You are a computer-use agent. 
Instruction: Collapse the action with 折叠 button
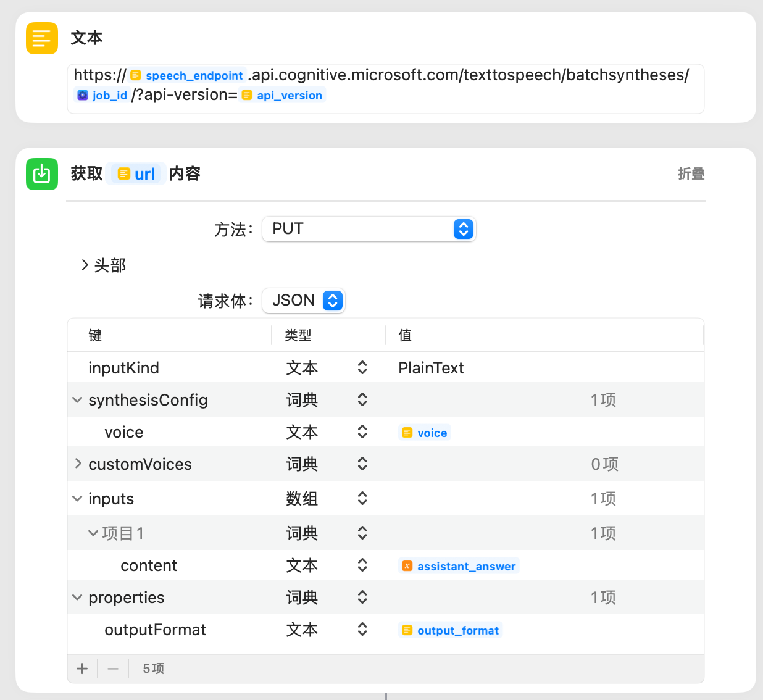coord(691,174)
